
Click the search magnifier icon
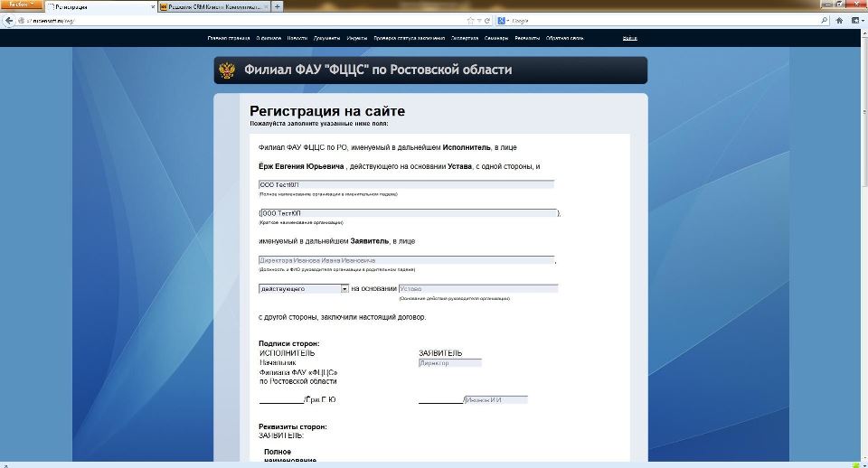824,21
